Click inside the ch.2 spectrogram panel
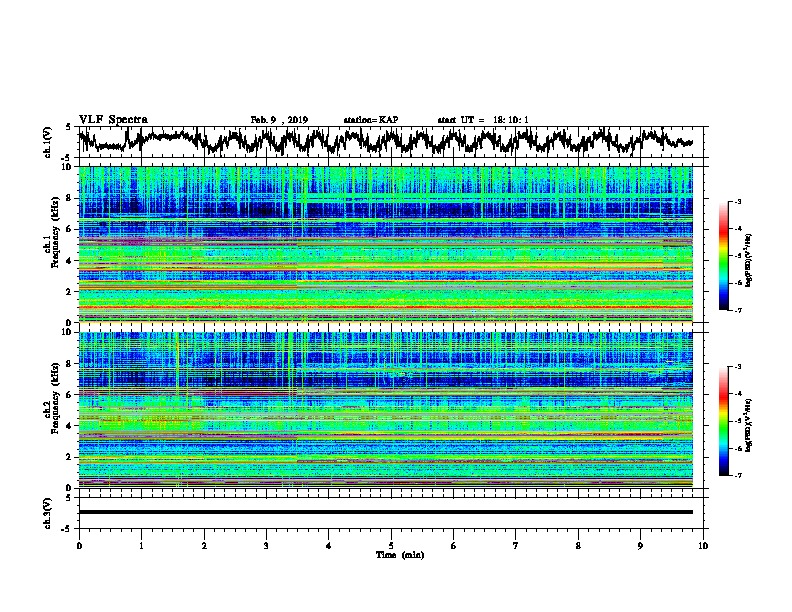The image size is (792, 612). tap(385, 410)
